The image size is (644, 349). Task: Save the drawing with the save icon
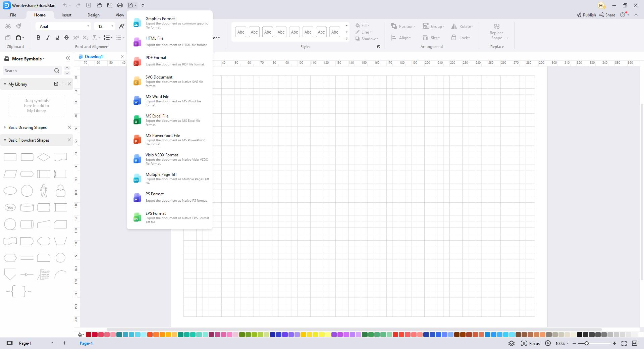(110, 5)
